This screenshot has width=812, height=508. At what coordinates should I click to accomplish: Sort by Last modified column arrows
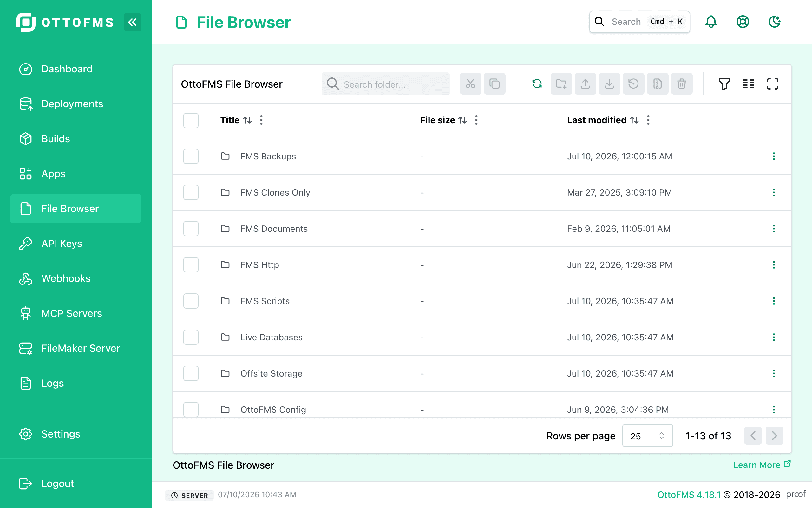click(x=634, y=120)
